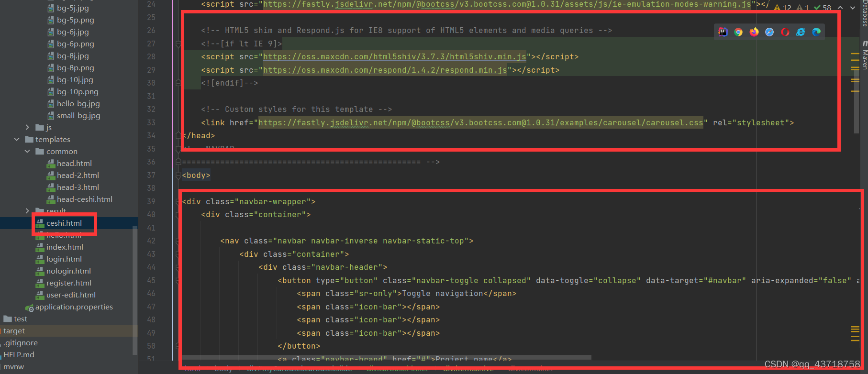Expand the js folder
Viewport: 868px width, 374px height.
[27, 127]
